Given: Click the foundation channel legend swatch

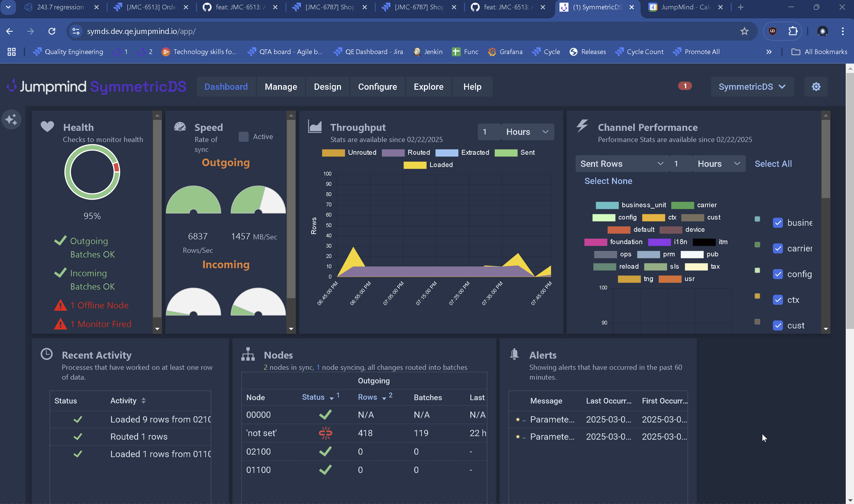Looking at the screenshot, I should coord(595,242).
